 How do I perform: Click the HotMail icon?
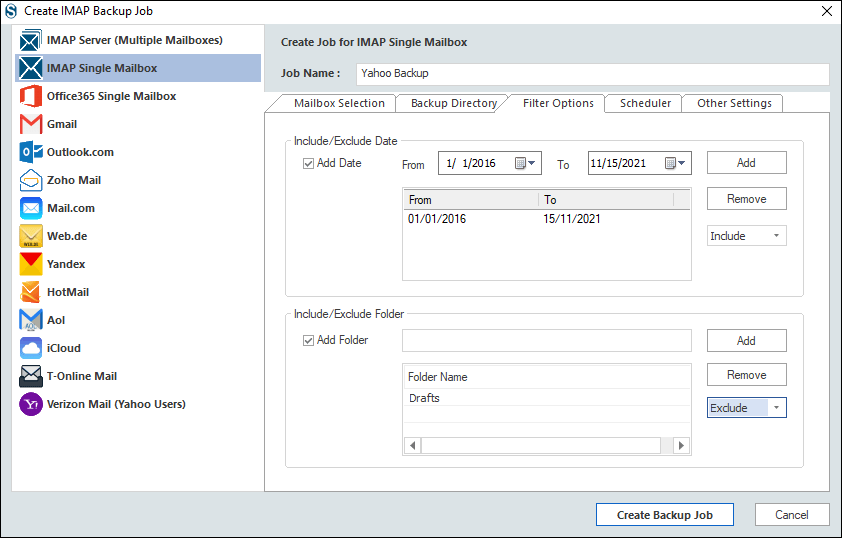click(x=31, y=292)
